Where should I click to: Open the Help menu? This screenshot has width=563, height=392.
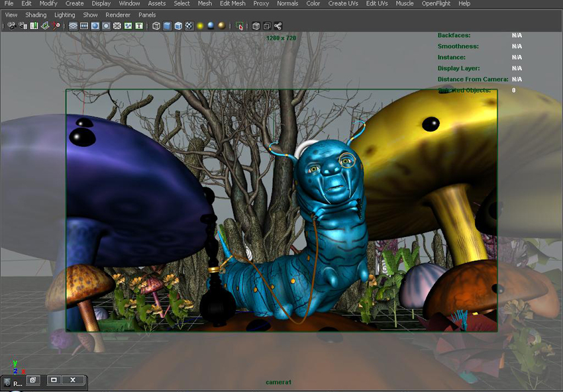coord(464,3)
